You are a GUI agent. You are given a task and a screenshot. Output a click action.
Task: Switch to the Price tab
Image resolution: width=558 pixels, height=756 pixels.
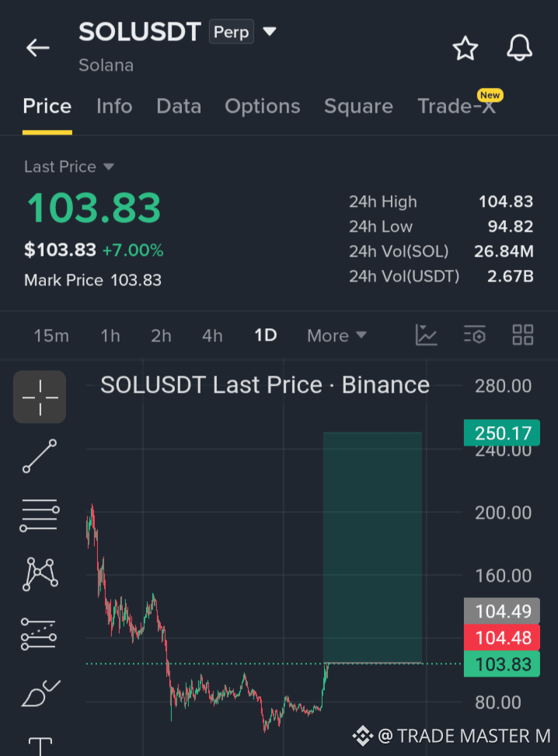(47, 106)
